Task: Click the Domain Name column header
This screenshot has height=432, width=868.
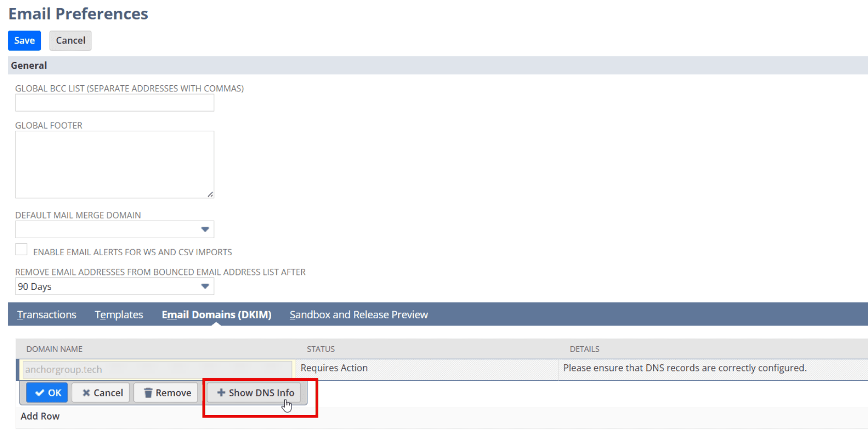Action: point(54,349)
